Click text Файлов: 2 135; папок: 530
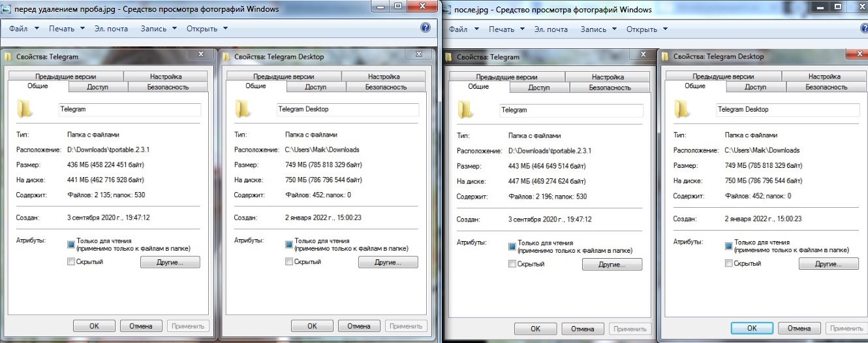Screen dimensions: 868x343 (107, 195)
